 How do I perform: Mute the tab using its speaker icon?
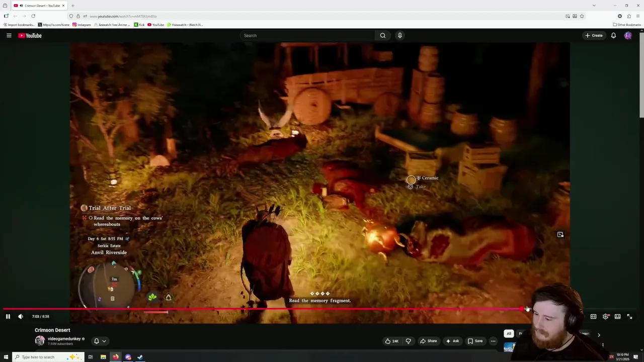pos(21,6)
